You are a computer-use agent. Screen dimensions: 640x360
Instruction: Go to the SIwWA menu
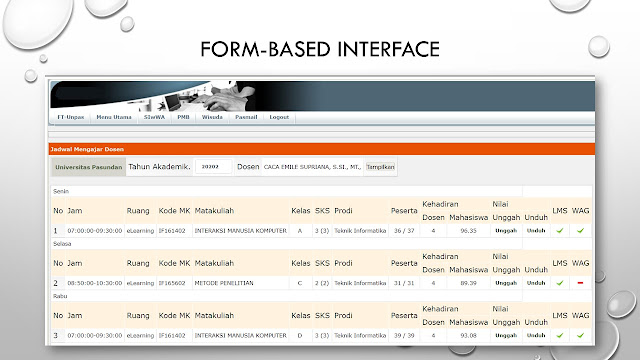coord(154,117)
